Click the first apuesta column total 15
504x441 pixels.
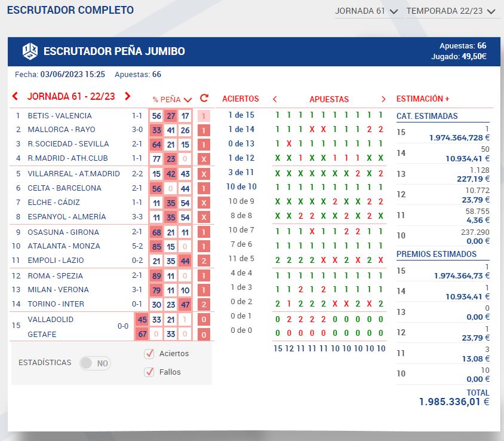(278, 349)
